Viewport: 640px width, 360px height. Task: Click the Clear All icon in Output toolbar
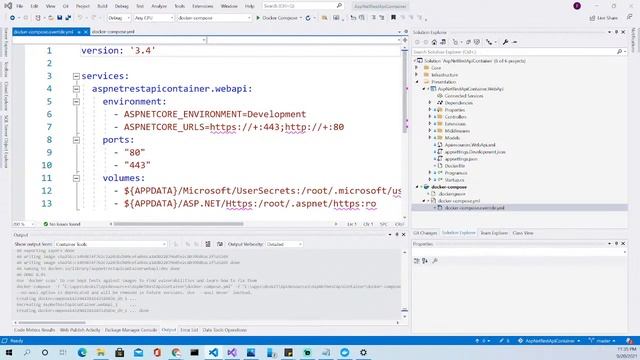click(x=208, y=244)
